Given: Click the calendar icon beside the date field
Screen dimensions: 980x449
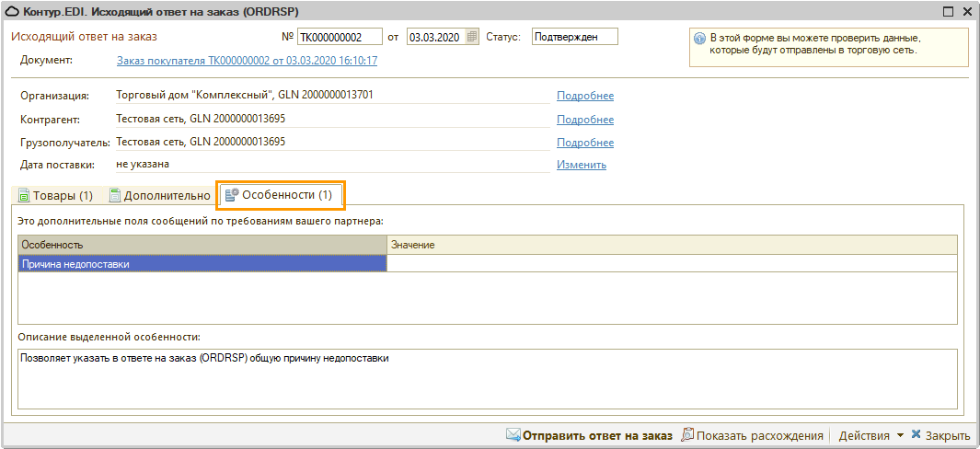Looking at the screenshot, I should [473, 37].
